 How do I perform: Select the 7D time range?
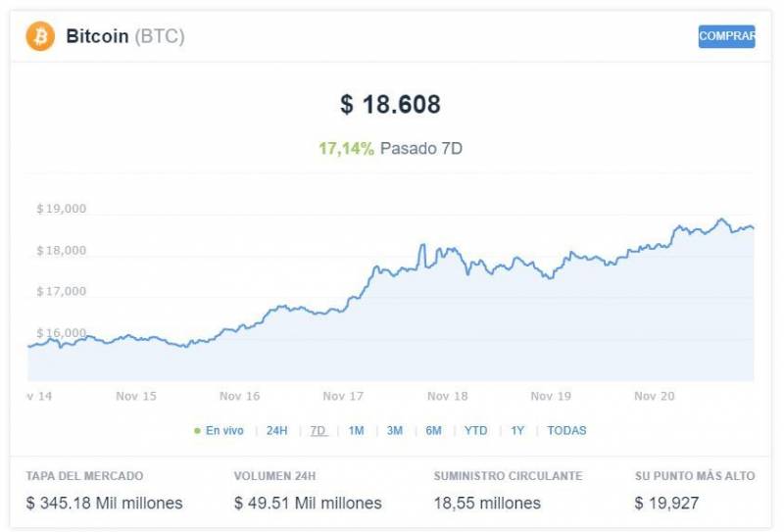(318, 430)
